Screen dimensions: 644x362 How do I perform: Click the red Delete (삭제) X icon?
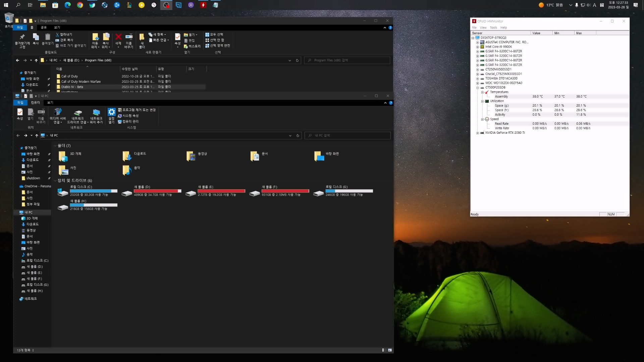coord(118,37)
